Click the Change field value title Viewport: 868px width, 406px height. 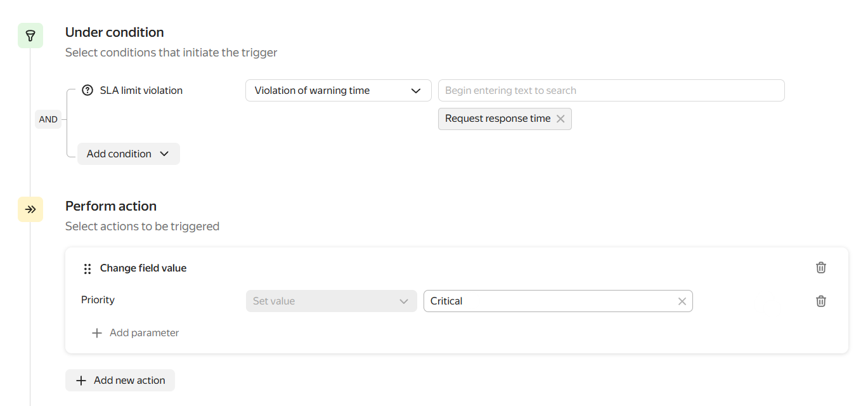[143, 268]
